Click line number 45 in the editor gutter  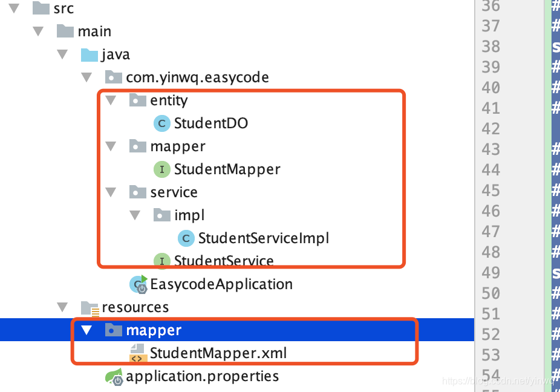pos(490,190)
